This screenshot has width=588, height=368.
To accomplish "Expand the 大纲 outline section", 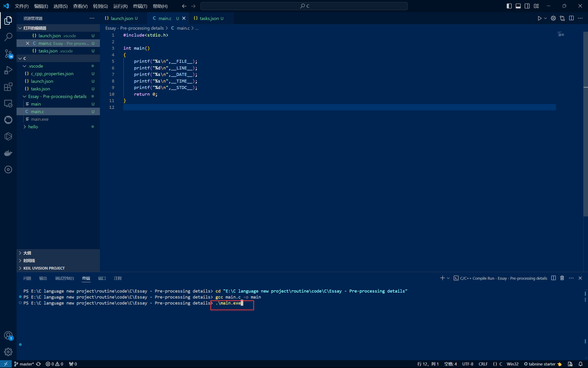I will [58, 253].
